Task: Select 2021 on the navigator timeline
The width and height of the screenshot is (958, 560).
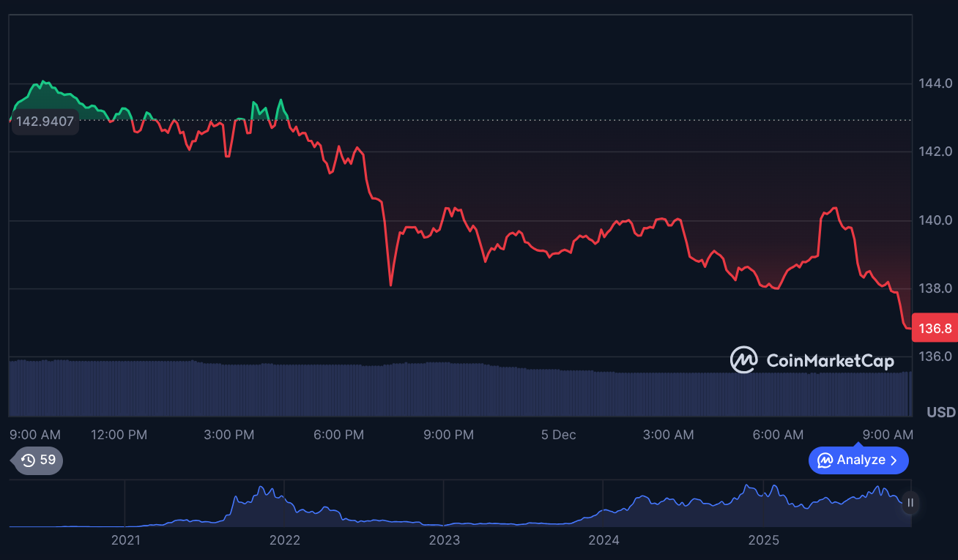Action: (125, 540)
